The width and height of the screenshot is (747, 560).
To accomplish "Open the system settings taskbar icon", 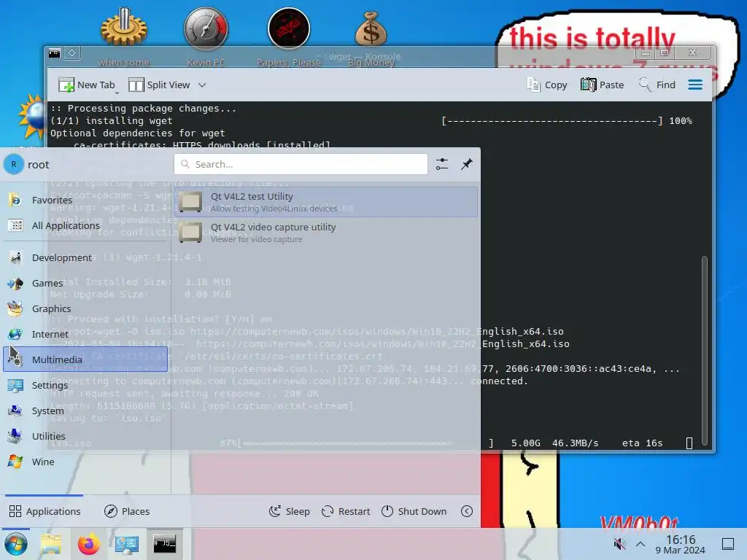I will [127, 544].
